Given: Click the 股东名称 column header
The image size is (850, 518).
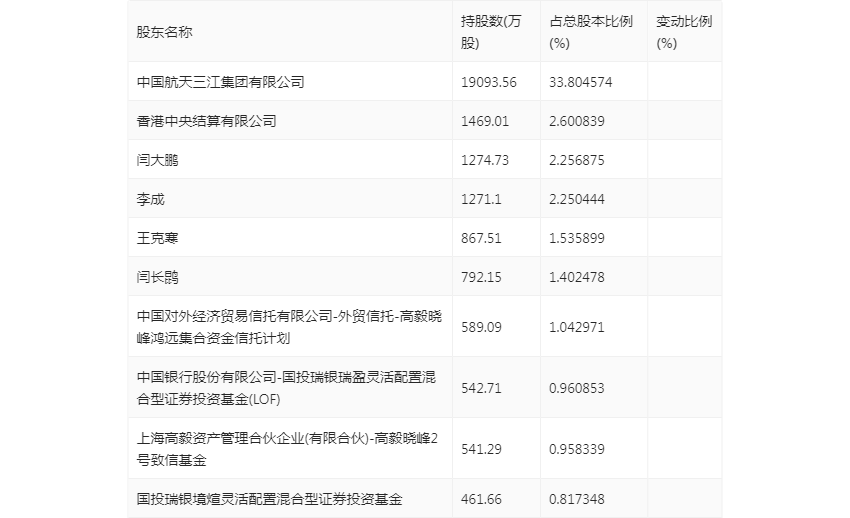Looking at the screenshot, I should click(164, 32).
